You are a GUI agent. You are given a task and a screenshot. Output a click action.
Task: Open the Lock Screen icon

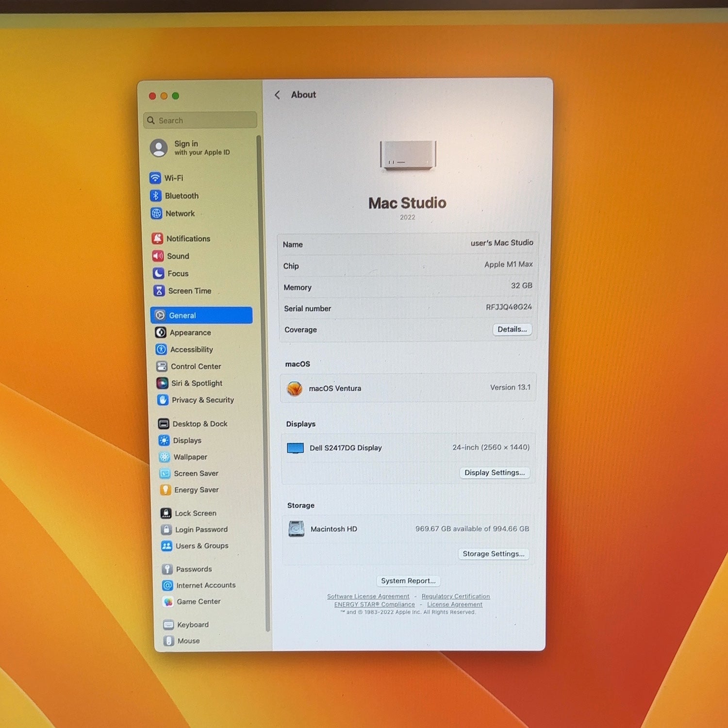point(166,513)
